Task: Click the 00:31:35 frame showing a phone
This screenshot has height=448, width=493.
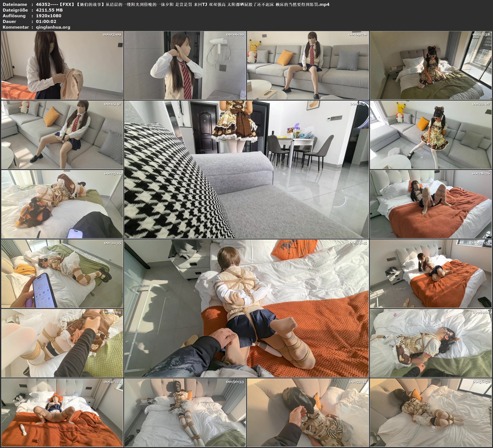Action: (62, 274)
